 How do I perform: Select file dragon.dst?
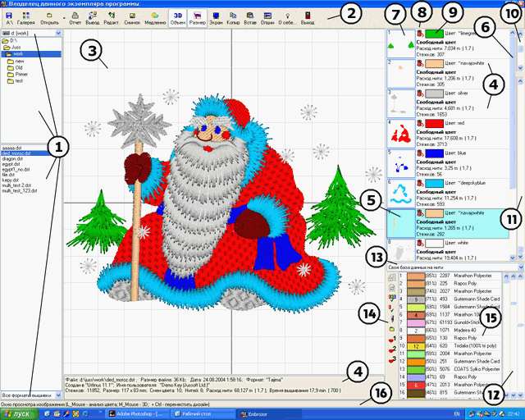(12, 159)
